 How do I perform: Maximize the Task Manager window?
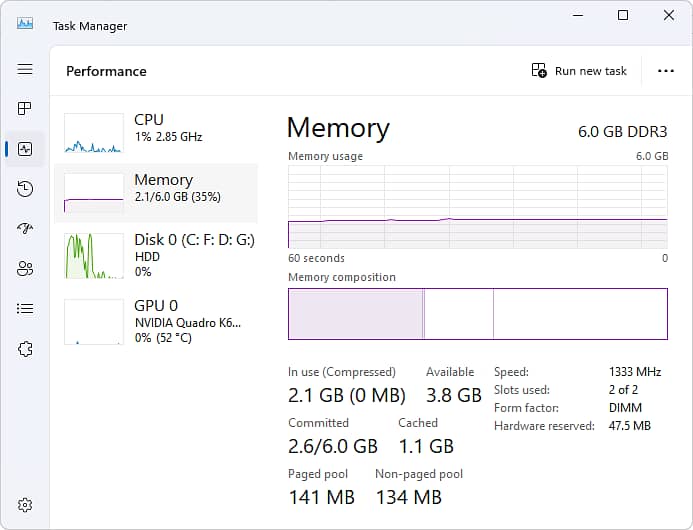click(623, 15)
